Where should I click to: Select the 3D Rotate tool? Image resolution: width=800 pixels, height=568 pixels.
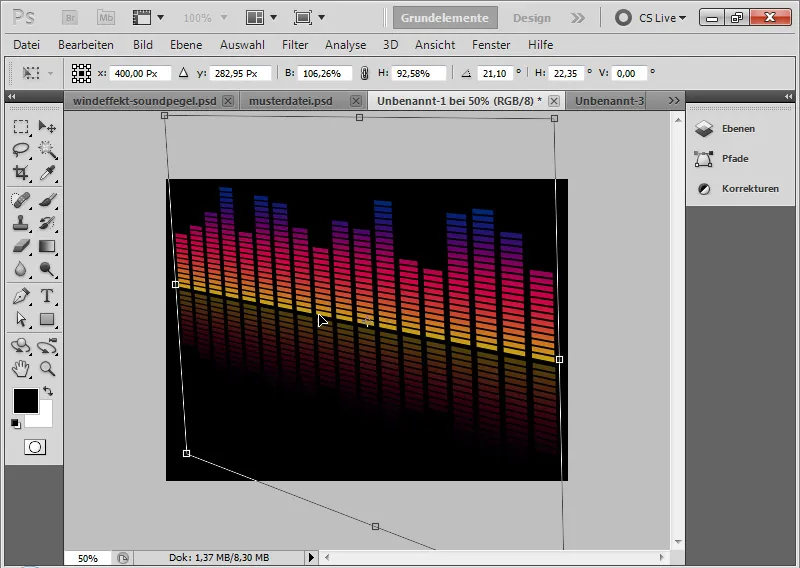point(20,346)
